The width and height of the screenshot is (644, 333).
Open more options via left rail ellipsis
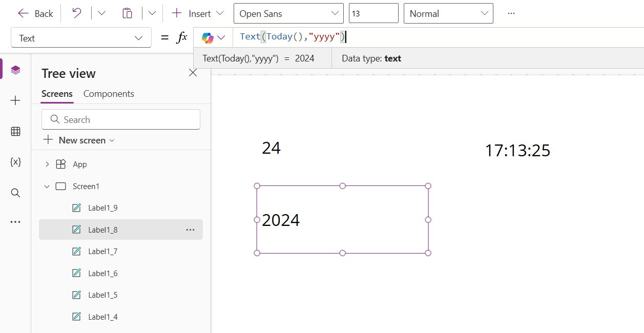[15, 221]
